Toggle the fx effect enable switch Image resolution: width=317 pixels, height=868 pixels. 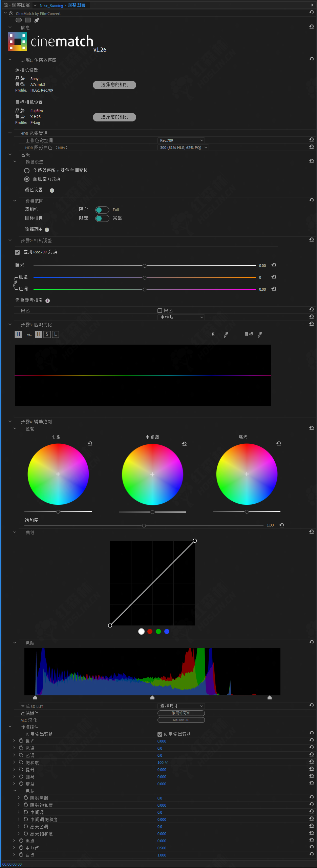tap(11, 14)
